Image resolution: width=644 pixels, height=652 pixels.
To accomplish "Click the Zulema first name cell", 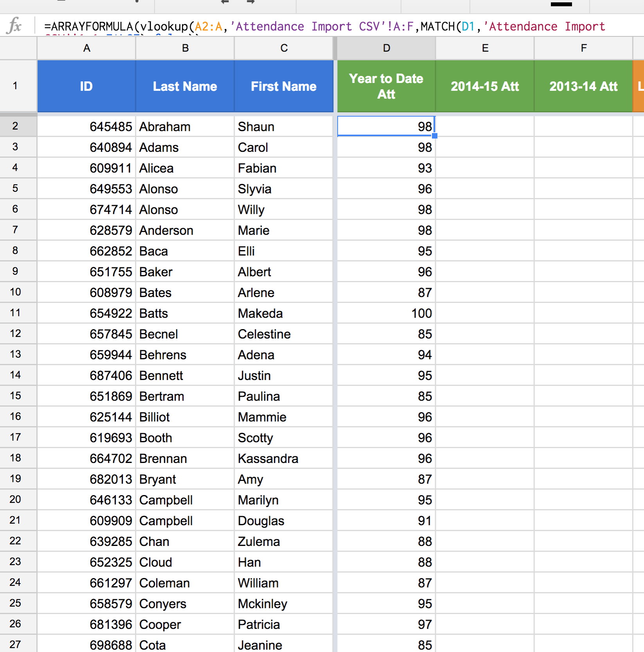I will tap(284, 541).
